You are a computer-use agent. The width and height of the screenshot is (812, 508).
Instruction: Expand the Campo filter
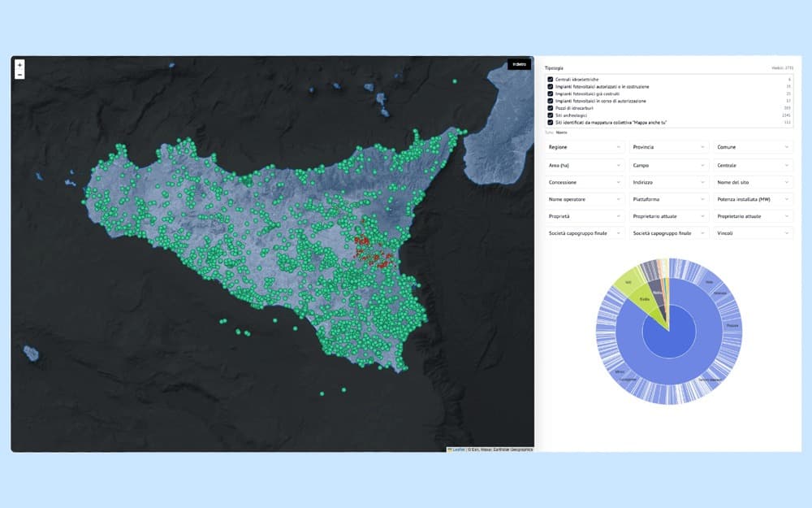(x=668, y=165)
